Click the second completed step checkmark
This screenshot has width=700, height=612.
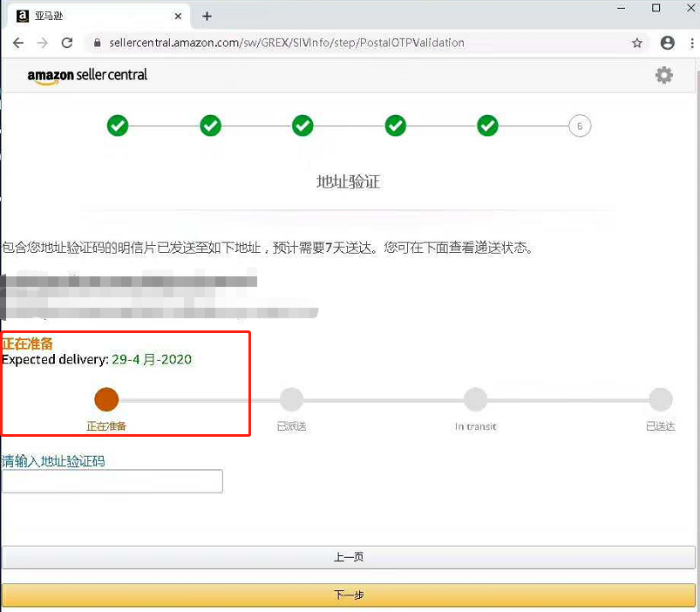pos(210,126)
